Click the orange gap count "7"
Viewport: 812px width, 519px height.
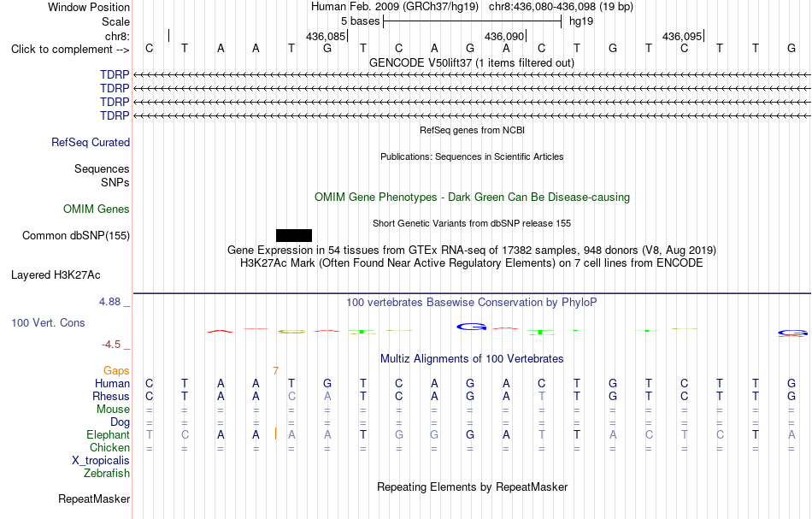point(275,371)
